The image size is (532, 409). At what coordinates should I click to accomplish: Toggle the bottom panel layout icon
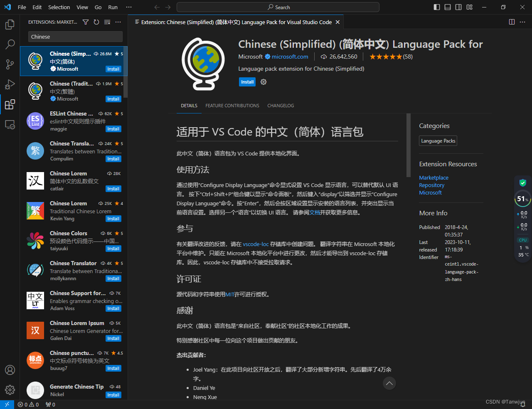pos(448,7)
